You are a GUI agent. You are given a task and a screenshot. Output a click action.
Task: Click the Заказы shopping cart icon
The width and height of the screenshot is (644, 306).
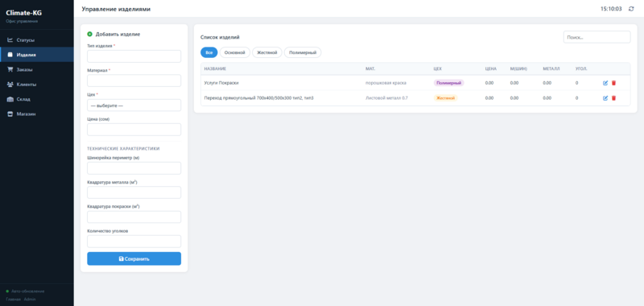click(x=10, y=69)
